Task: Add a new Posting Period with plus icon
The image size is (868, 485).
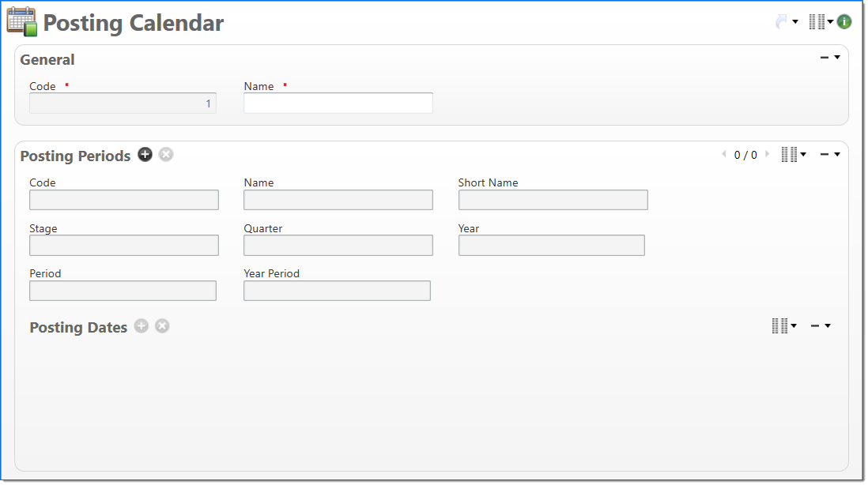Action: click(x=145, y=155)
